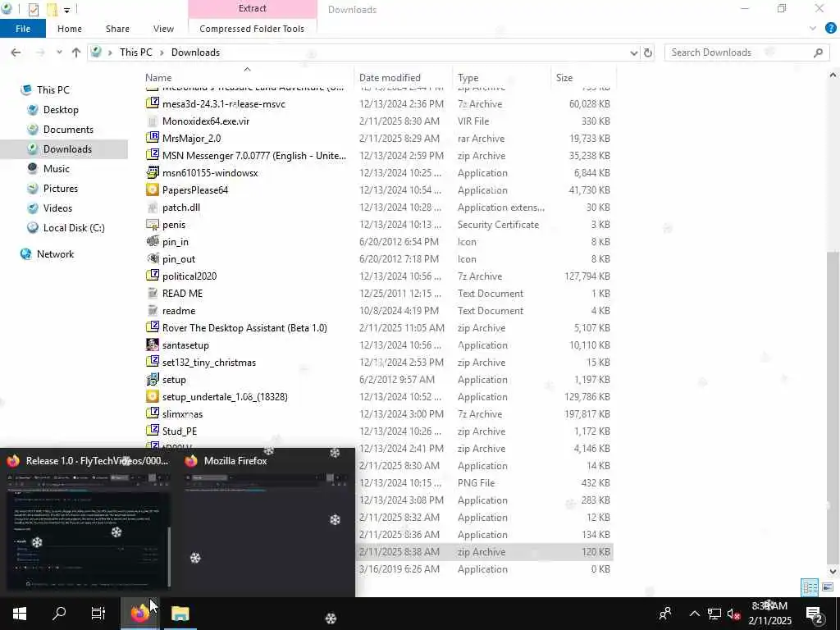
Task: Open the Share ribbon tab
Action: pyautogui.click(x=117, y=29)
